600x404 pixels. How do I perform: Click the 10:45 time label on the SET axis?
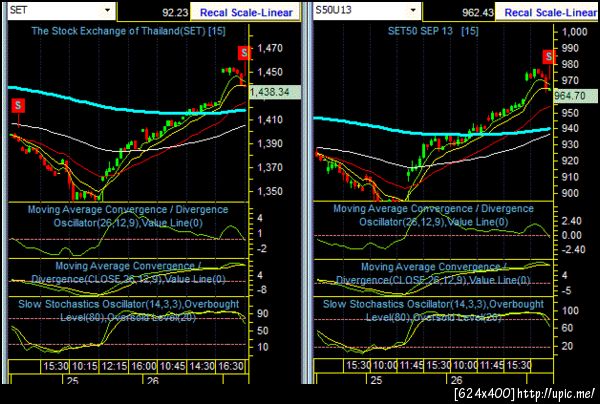(173, 366)
